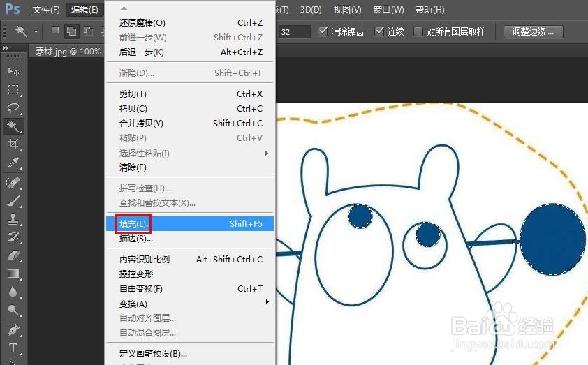The height and width of the screenshot is (365, 588).
Task: Expand the toolbox panel double arrows
Action: tap(6, 48)
